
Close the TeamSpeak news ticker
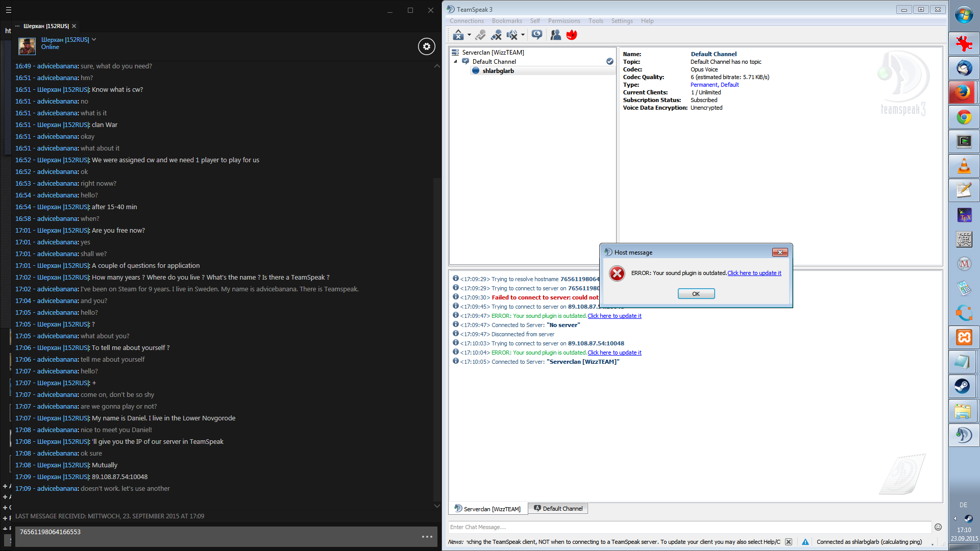(789, 542)
